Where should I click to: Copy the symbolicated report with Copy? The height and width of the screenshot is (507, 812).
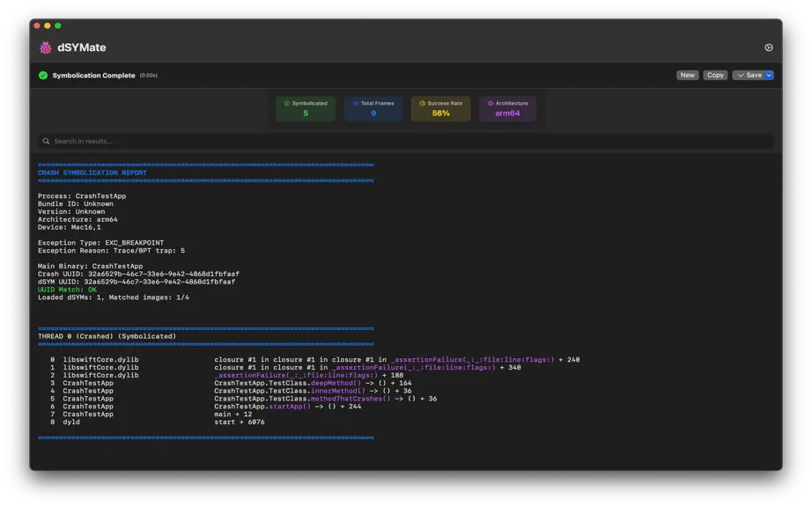click(x=715, y=75)
